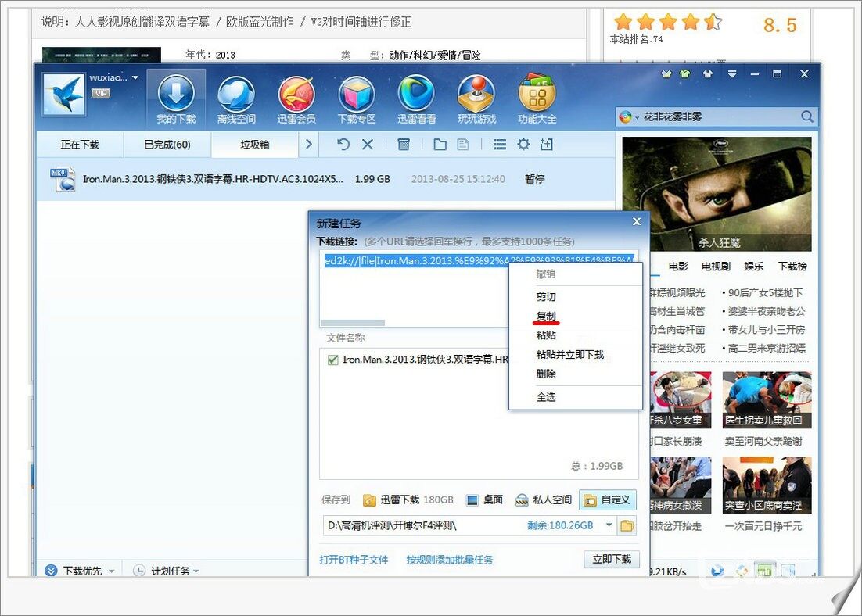Image resolution: width=862 pixels, height=616 pixels.
Task: Open the 离线空间 cloud icon
Action: (236, 99)
